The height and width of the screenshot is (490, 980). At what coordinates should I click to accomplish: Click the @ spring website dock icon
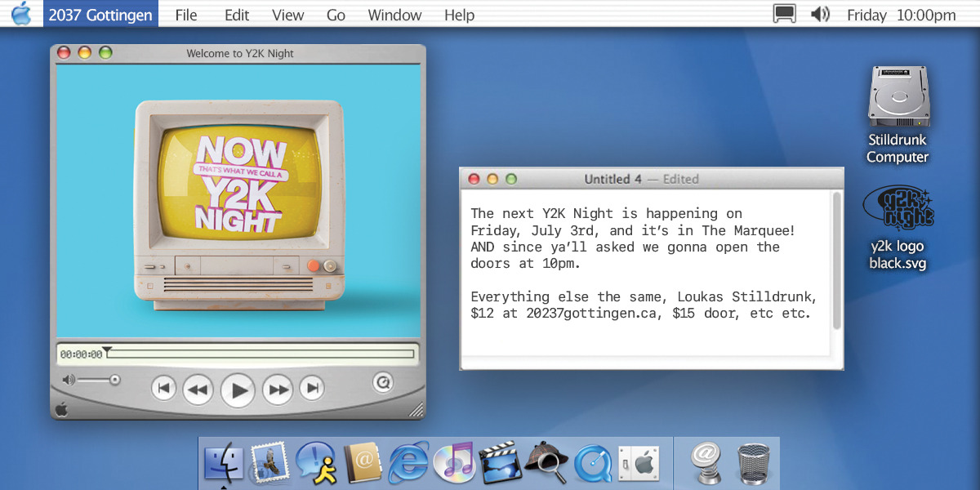[x=706, y=463]
